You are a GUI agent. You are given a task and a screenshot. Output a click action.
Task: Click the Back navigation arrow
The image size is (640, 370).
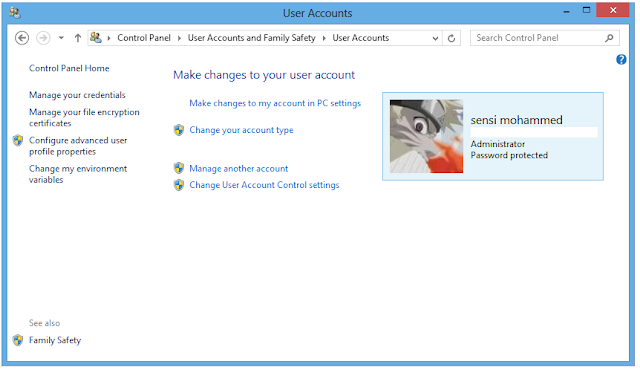coord(22,38)
